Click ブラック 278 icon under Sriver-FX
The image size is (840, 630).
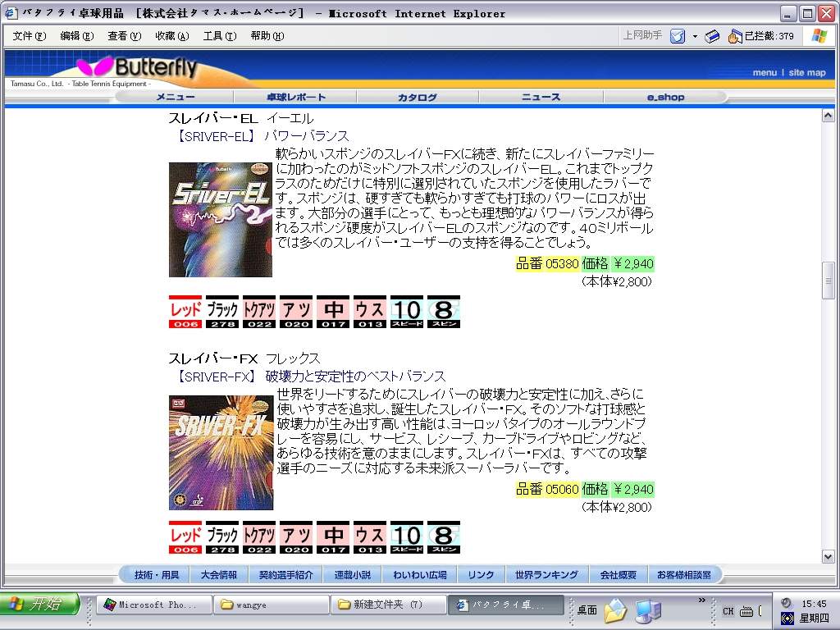pyautogui.click(x=222, y=536)
